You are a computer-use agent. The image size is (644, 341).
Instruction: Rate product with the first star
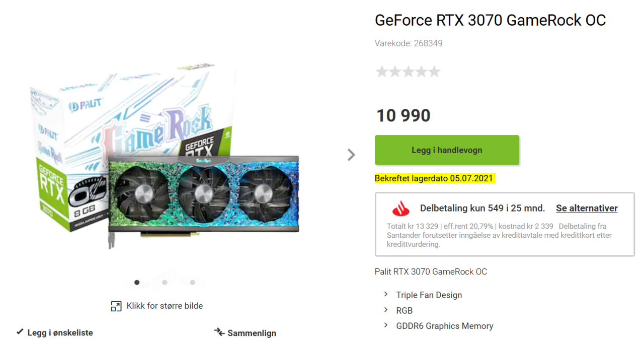(382, 72)
